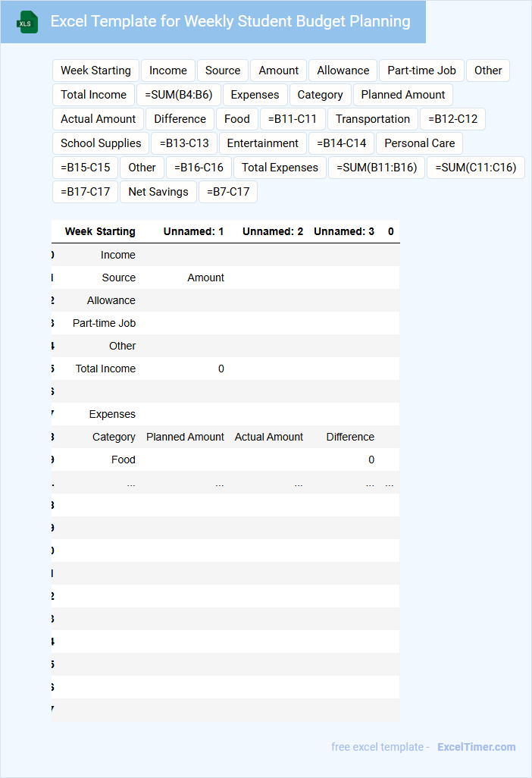
Task: Choose the Allowance tag
Action: [x=343, y=71]
